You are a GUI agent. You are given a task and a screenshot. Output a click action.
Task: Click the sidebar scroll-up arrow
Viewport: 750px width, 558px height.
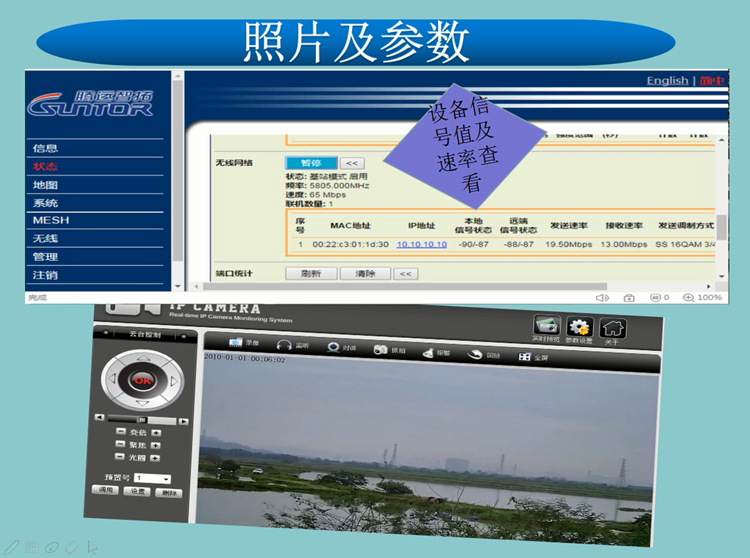click(x=177, y=76)
